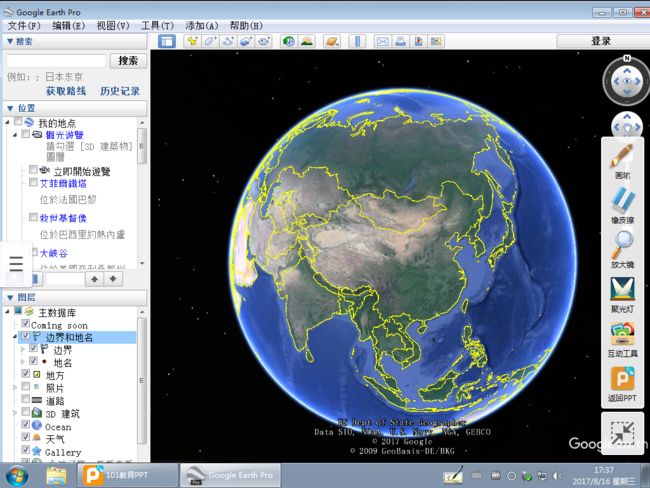Image resolution: width=650 pixels, height=488 pixels.
Task: Collapse the 我的地点 tree node
Action: (7, 122)
